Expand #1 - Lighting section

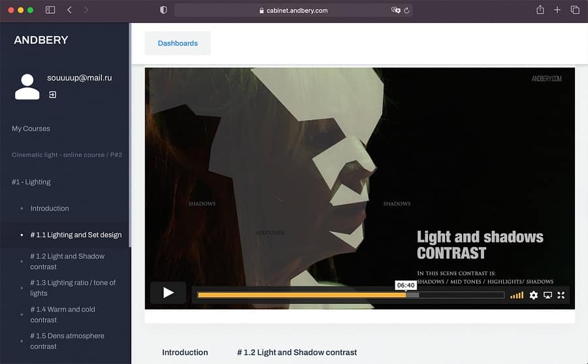(31, 182)
